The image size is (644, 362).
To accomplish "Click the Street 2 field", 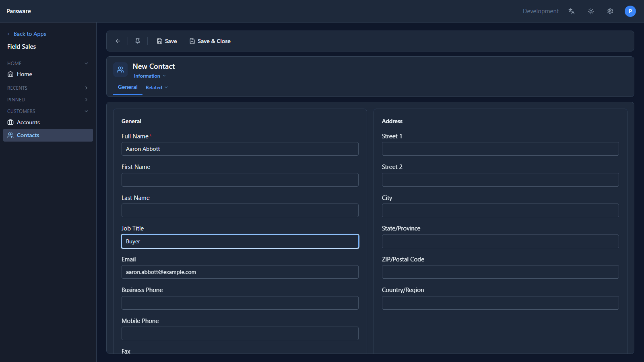I will point(500,180).
